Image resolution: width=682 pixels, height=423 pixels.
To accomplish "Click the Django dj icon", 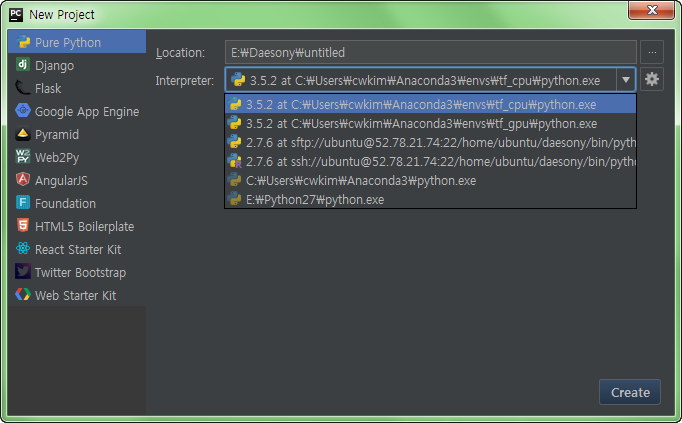I will coord(23,64).
